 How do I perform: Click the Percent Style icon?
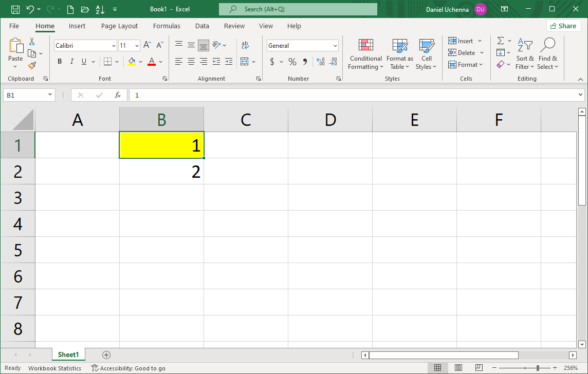(x=292, y=62)
